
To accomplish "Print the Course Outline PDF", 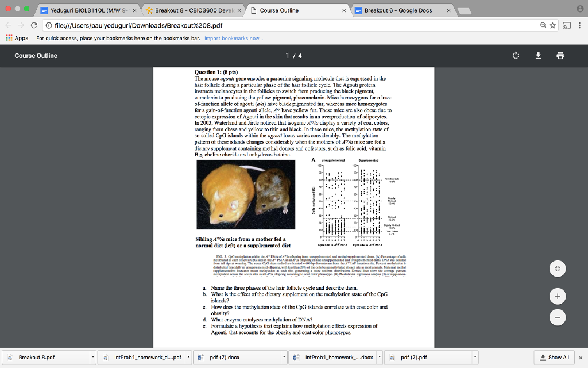I will pos(560,55).
